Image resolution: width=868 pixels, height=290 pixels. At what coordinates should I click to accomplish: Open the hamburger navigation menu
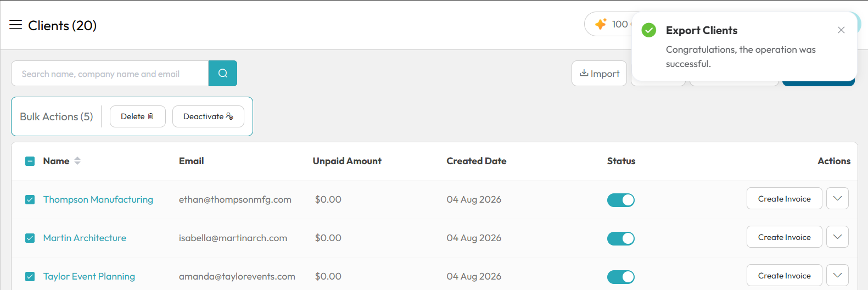coord(15,25)
